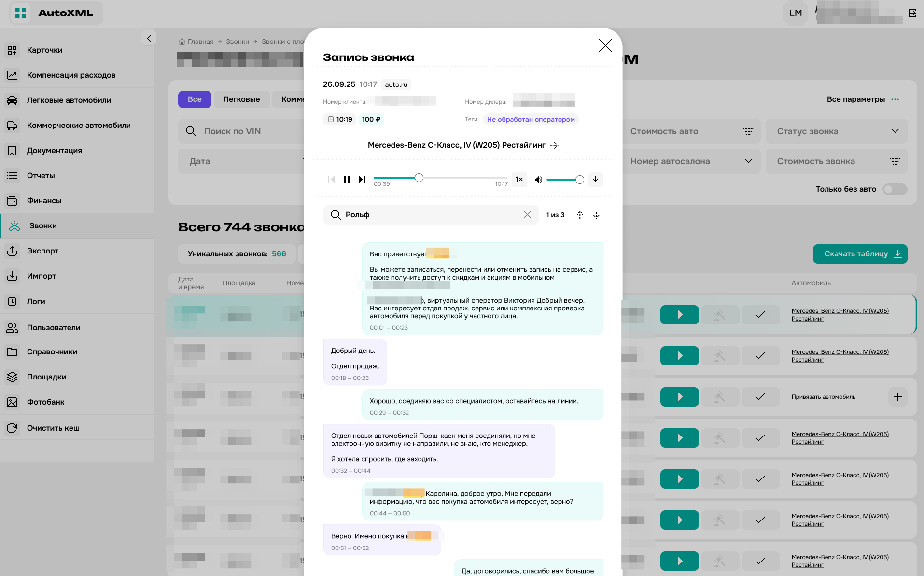924x576 pixels.
Task: Click the gavel icon in first row
Action: click(x=720, y=315)
